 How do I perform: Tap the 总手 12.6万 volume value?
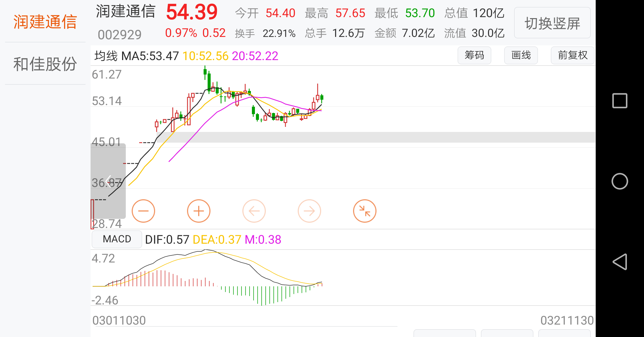pos(335,33)
